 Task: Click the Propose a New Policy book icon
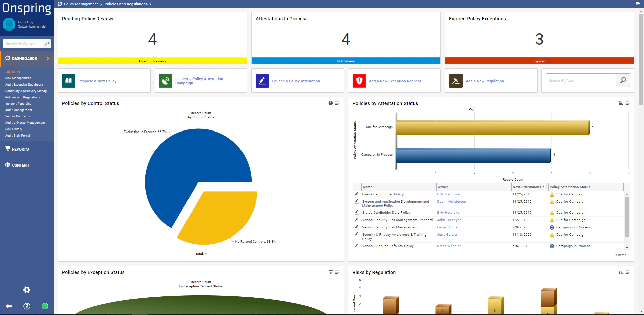[69, 81]
